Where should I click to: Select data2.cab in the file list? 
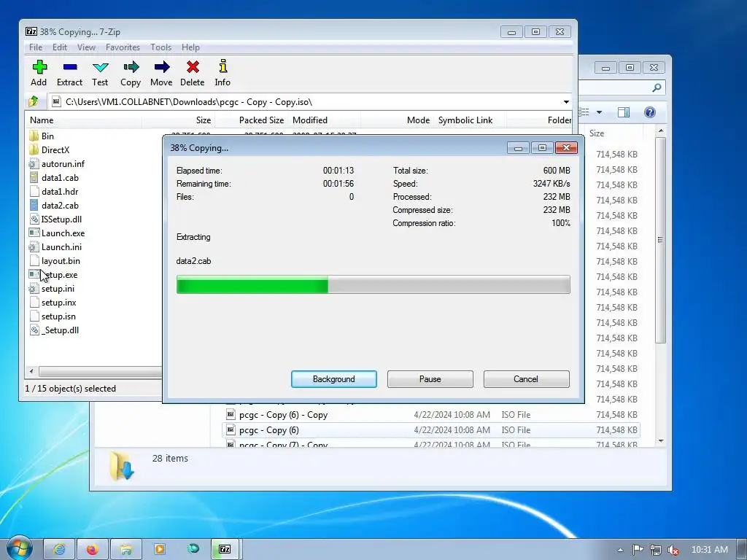(x=54, y=205)
